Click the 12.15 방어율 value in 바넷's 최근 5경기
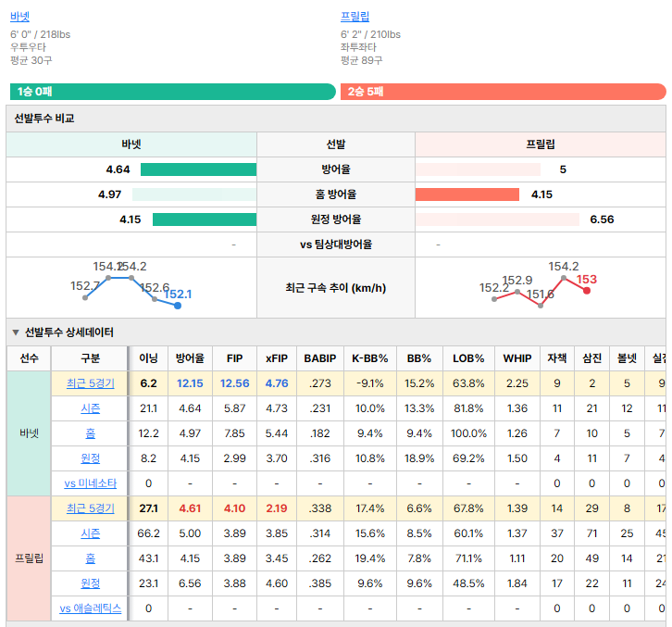The width and height of the screenshot is (672, 627). point(190,383)
